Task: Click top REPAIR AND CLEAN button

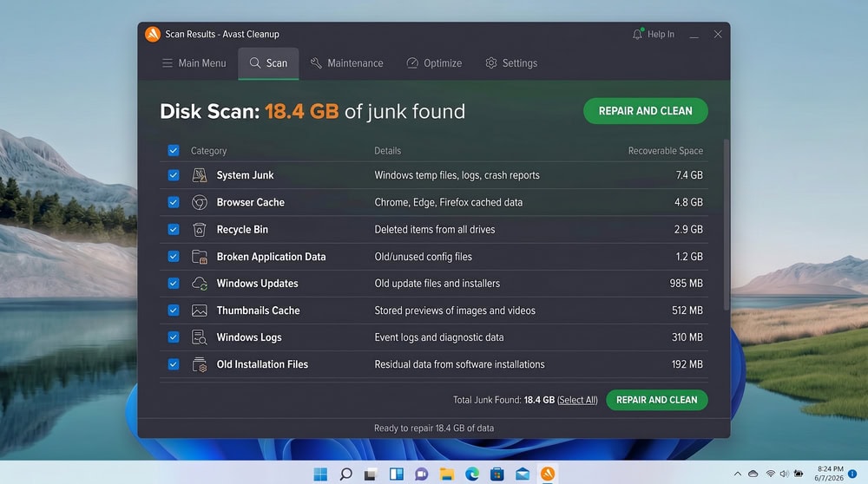Action: (646, 111)
